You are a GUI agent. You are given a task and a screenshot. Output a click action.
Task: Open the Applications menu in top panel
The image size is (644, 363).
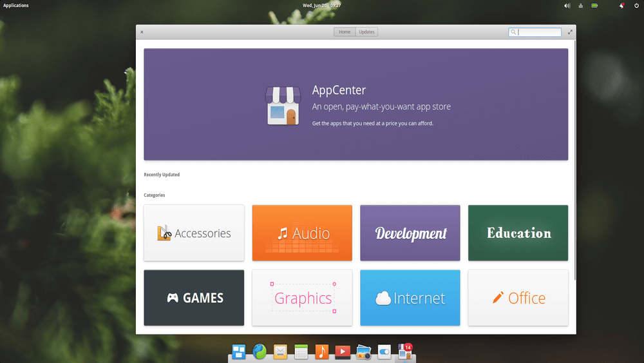(x=16, y=5)
